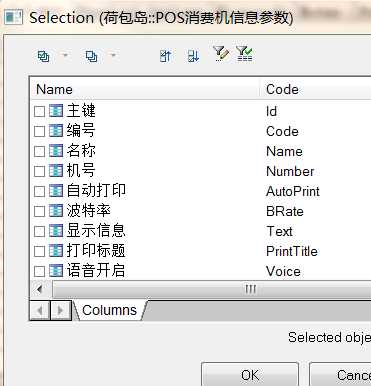Click the move selected to top icon

[165, 56]
